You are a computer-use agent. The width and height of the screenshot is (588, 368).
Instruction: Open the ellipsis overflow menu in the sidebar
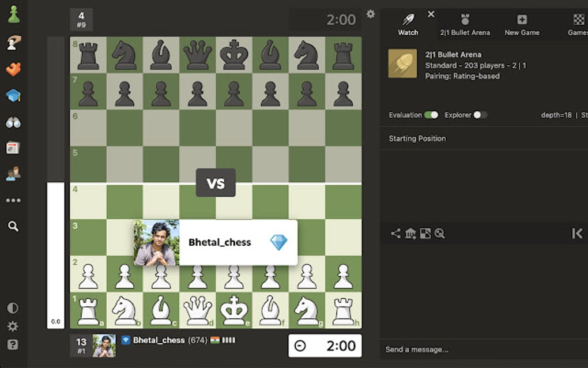click(x=14, y=200)
